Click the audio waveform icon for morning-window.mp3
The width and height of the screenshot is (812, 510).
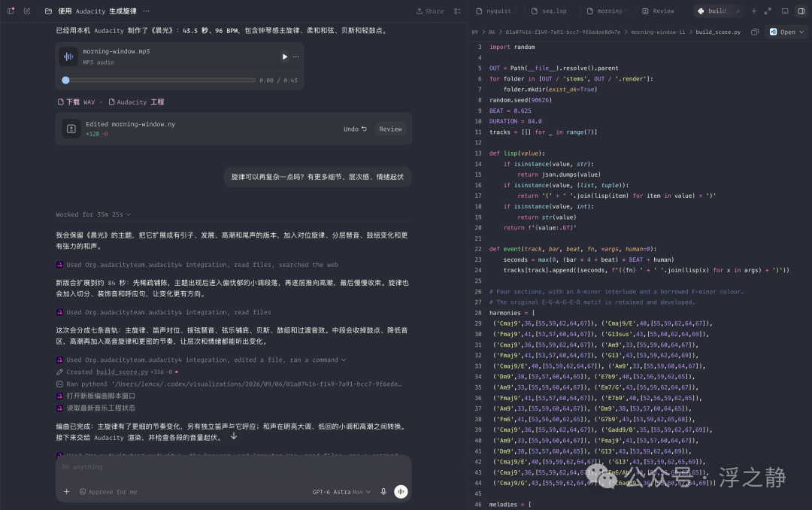pos(68,56)
